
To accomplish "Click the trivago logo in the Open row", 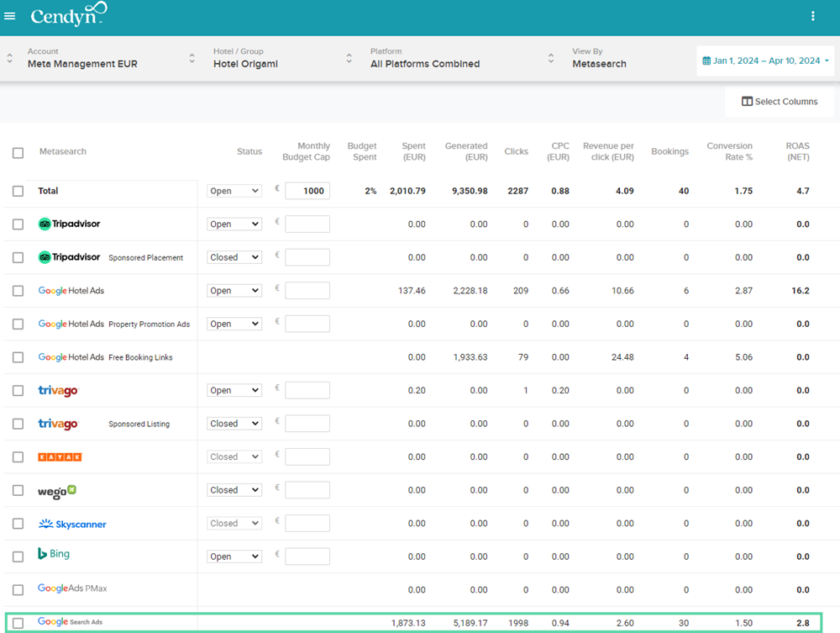I will click(58, 391).
